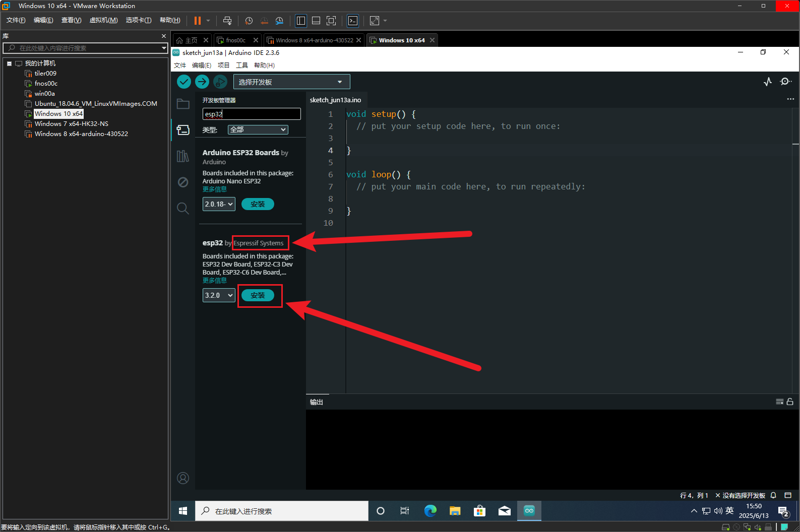Select sketch_jun13a.ino editor tab
Viewport: 800px width, 532px height.
pyautogui.click(x=335, y=100)
